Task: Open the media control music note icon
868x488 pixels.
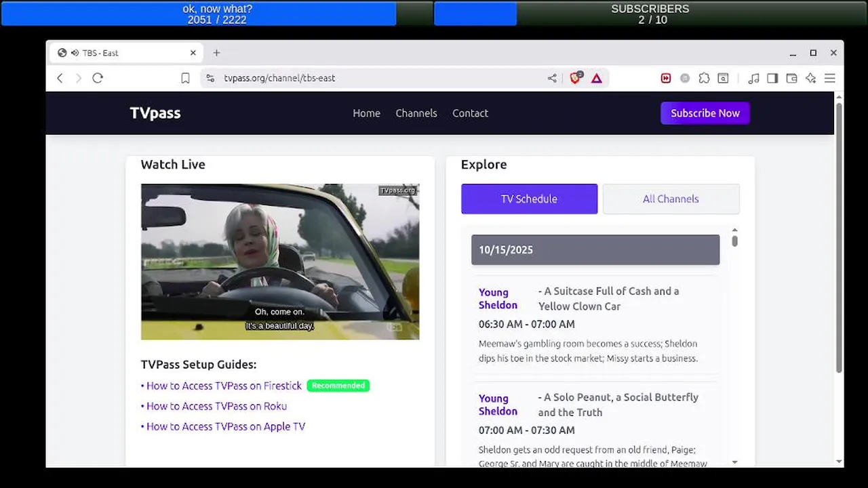Action: (753, 79)
